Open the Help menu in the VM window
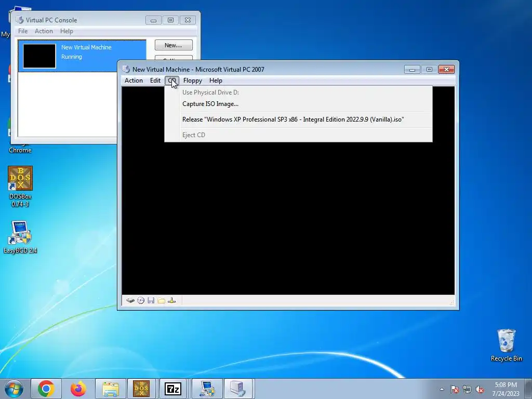Viewport: 532px width, 399px height. [x=216, y=81]
